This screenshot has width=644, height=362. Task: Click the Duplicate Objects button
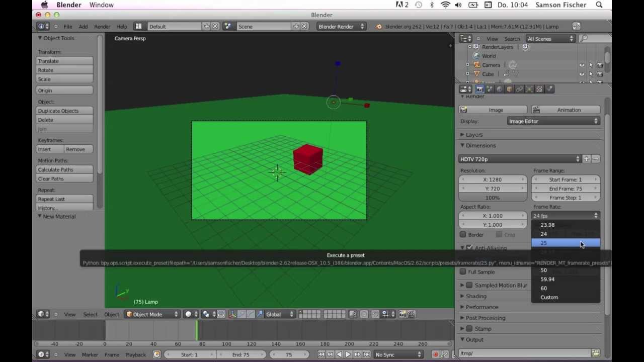64,111
